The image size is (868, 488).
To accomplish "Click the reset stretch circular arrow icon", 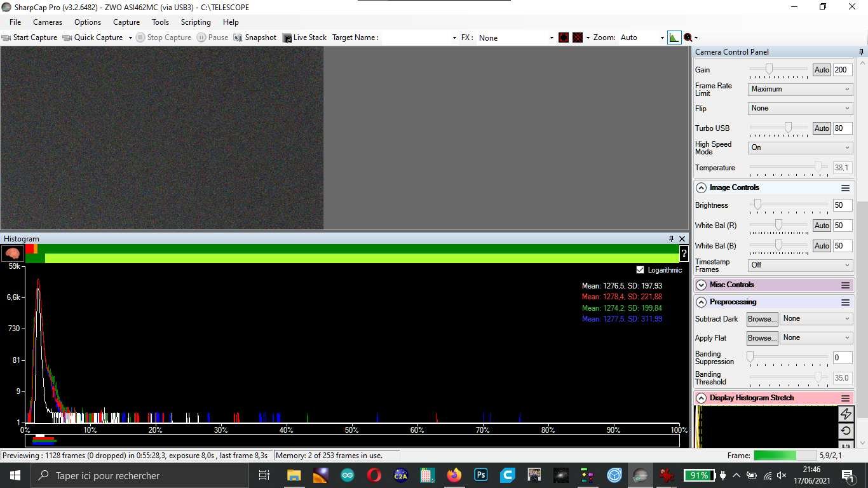I will [x=846, y=430].
